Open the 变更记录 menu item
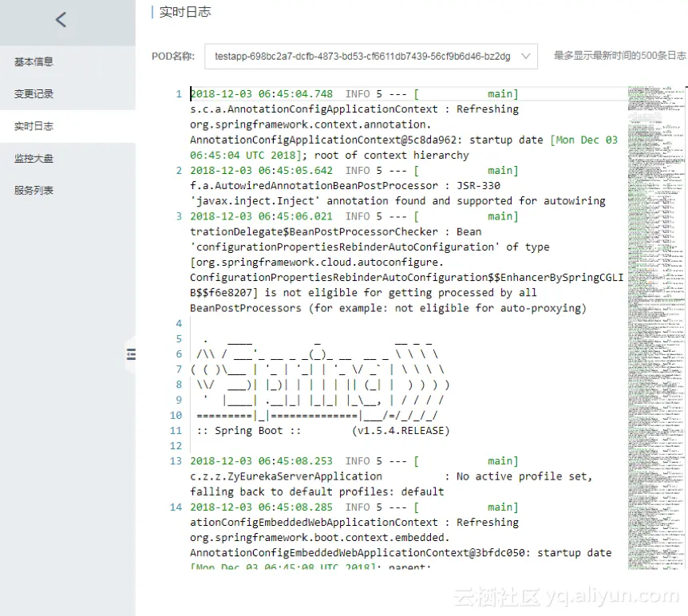 pos(34,94)
